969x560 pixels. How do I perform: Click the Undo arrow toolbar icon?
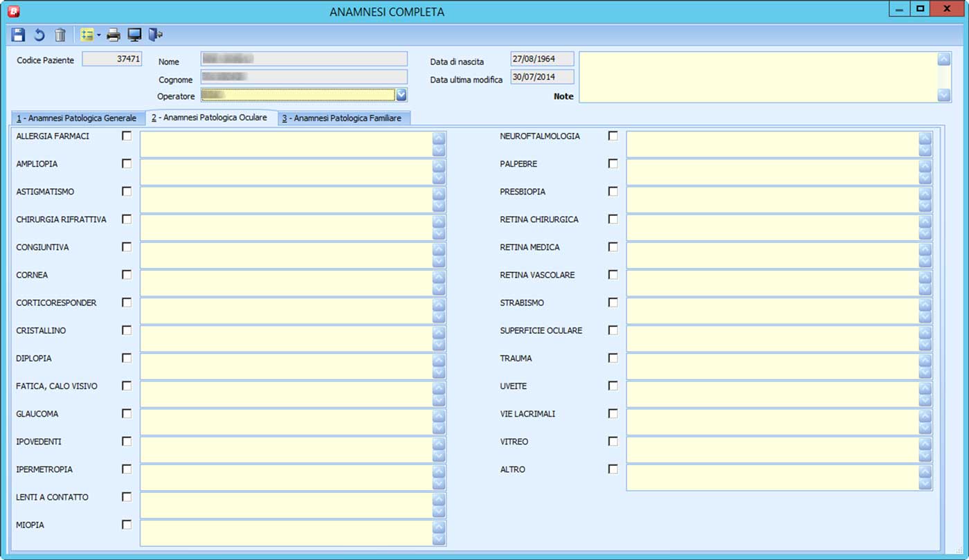(x=39, y=35)
